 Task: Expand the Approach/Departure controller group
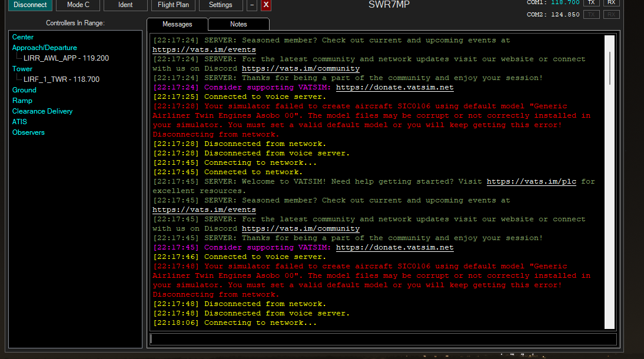tap(45, 48)
